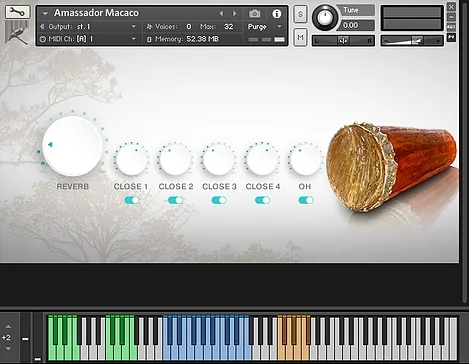Click the CLOSE 4 volume knob

(262, 160)
